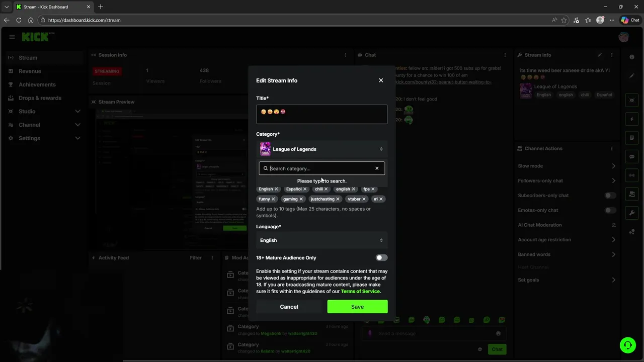Toggle 18+ Mature Audience Only
The height and width of the screenshot is (362, 644).
382,258
